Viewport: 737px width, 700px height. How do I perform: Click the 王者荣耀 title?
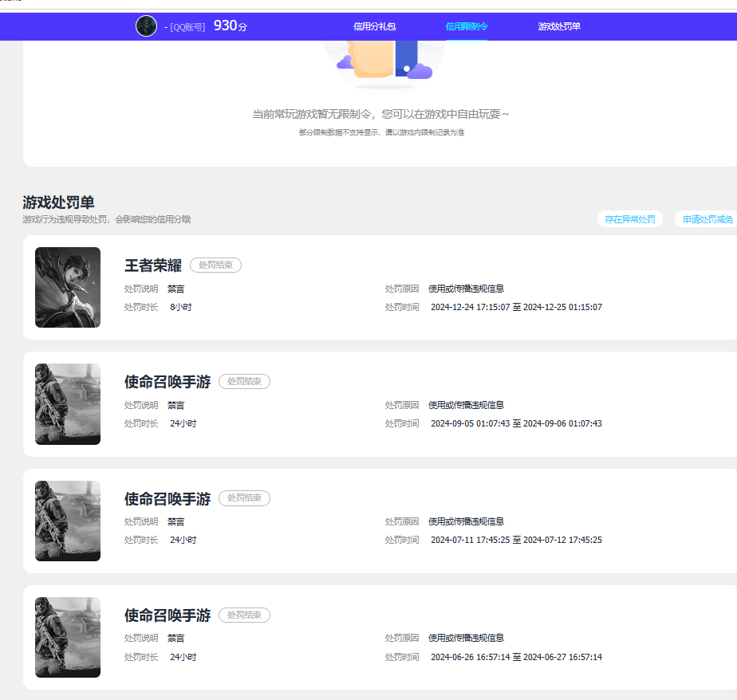click(x=153, y=265)
